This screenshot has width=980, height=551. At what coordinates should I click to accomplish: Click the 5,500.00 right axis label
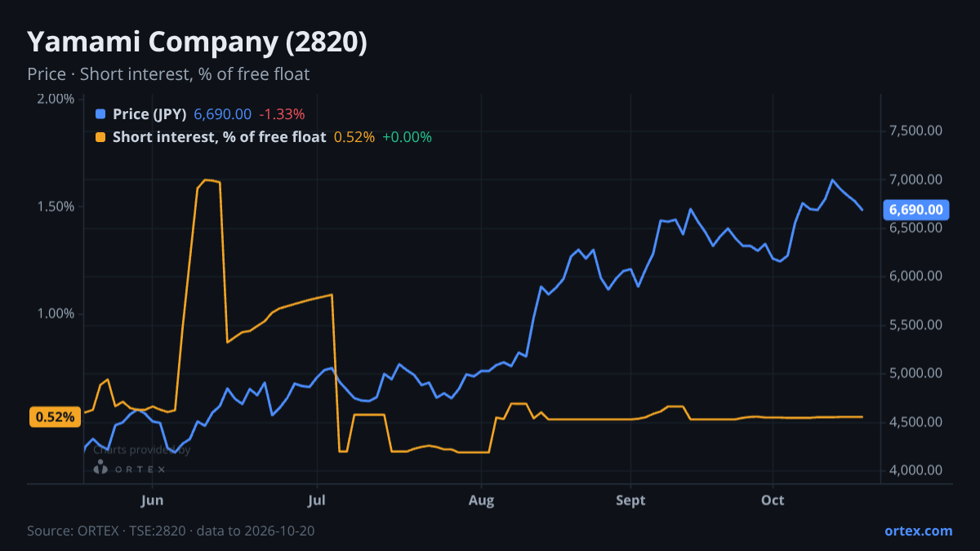coord(915,325)
